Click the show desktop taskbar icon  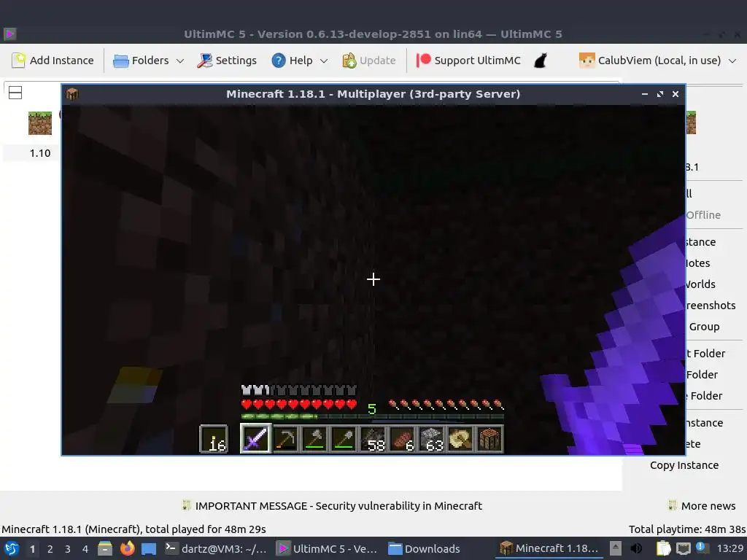pyautogui.click(x=149, y=549)
